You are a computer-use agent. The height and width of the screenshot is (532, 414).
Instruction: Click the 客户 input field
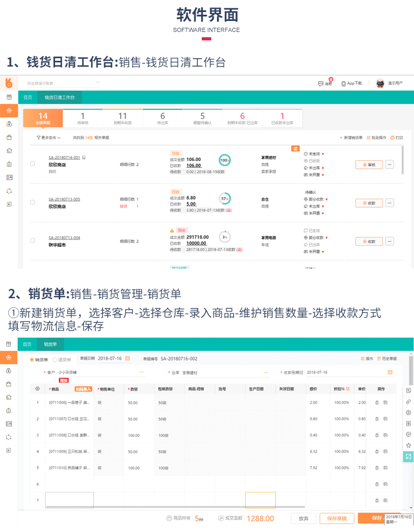100,373
